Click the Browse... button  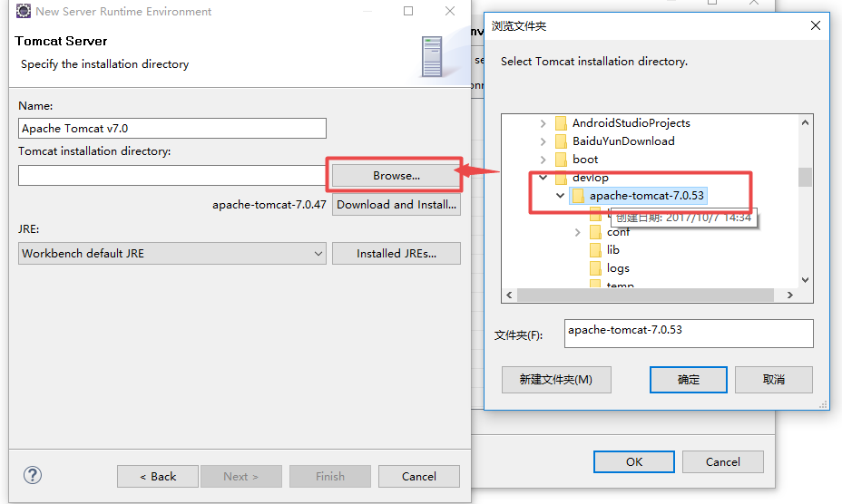[397, 176]
